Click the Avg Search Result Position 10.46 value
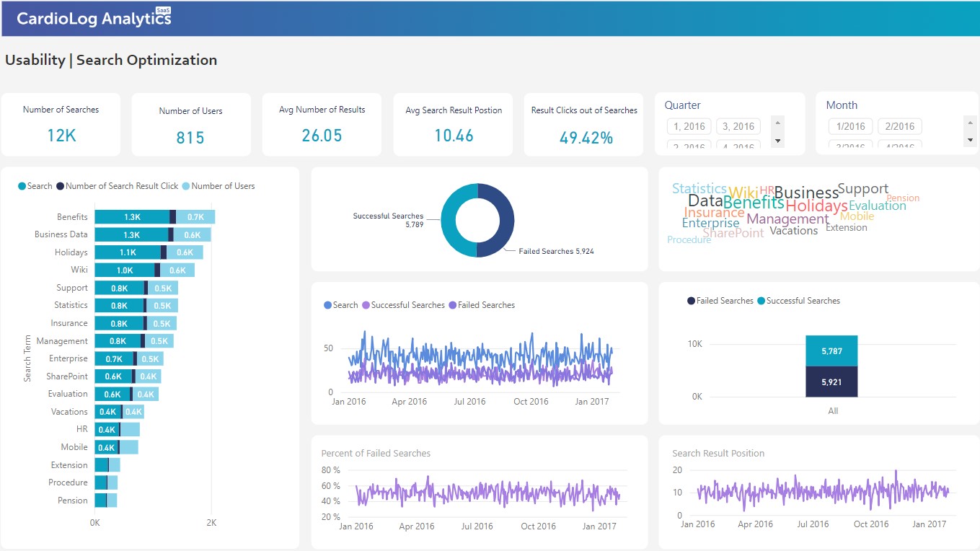 [454, 136]
